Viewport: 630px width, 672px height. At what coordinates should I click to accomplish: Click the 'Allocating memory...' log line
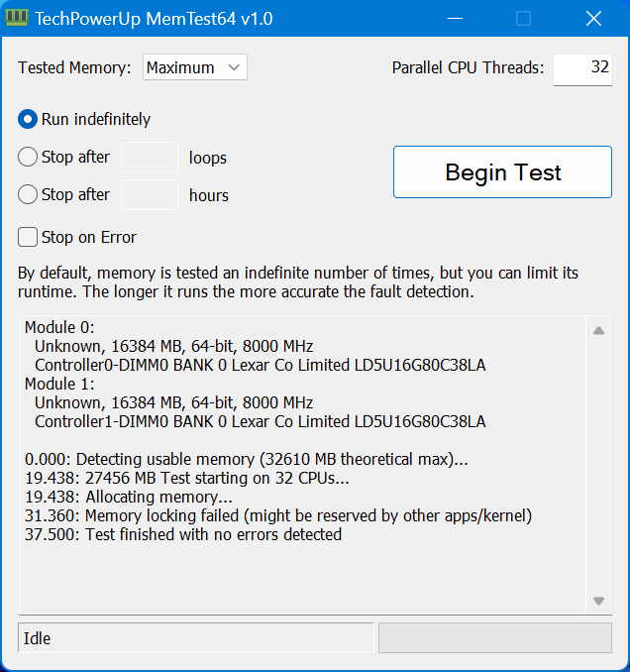129,498
